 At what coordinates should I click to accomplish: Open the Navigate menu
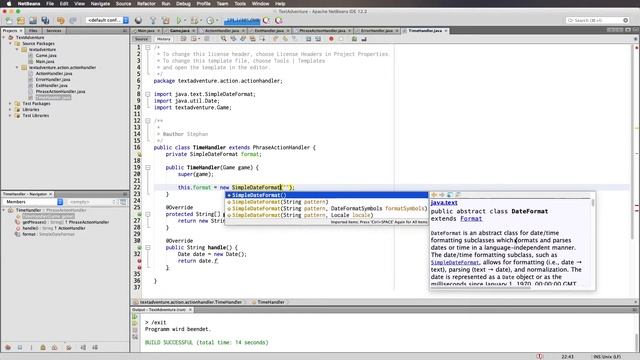(x=100, y=4)
